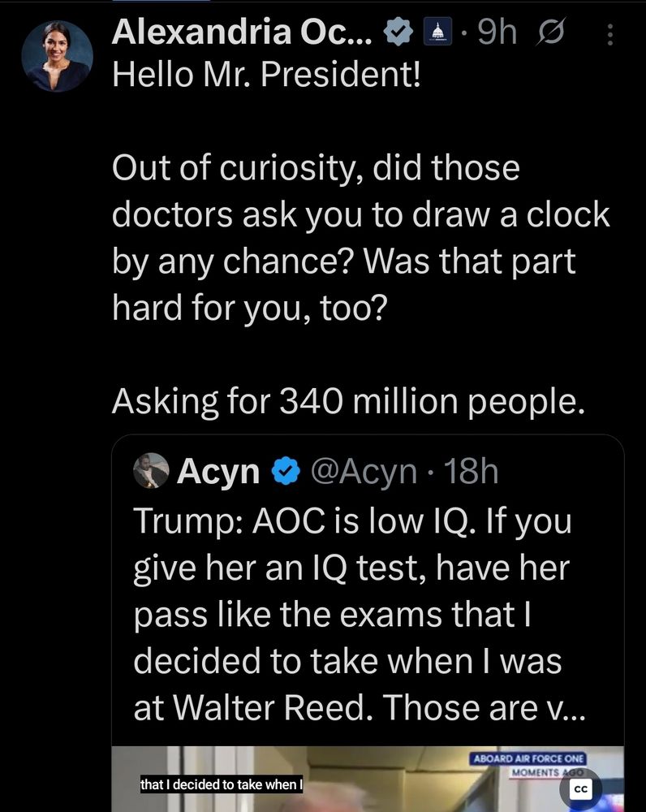646x812 pixels.
Task: Open the three-dot more options menu
Action: (x=611, y=34)
